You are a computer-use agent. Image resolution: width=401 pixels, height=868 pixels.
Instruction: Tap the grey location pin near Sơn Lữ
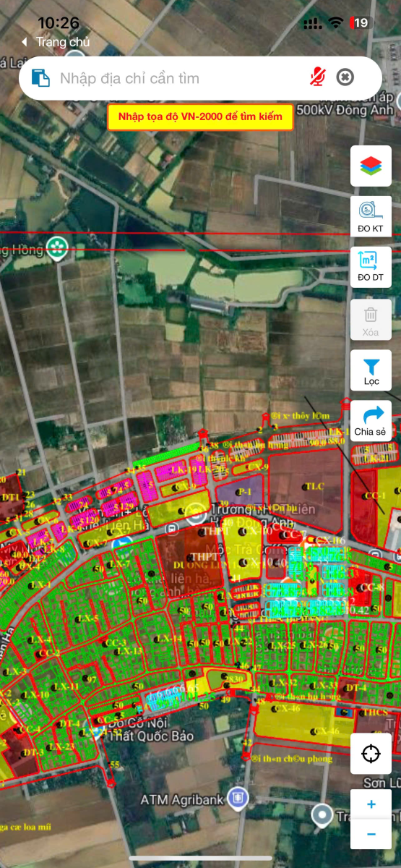point(322,815)
